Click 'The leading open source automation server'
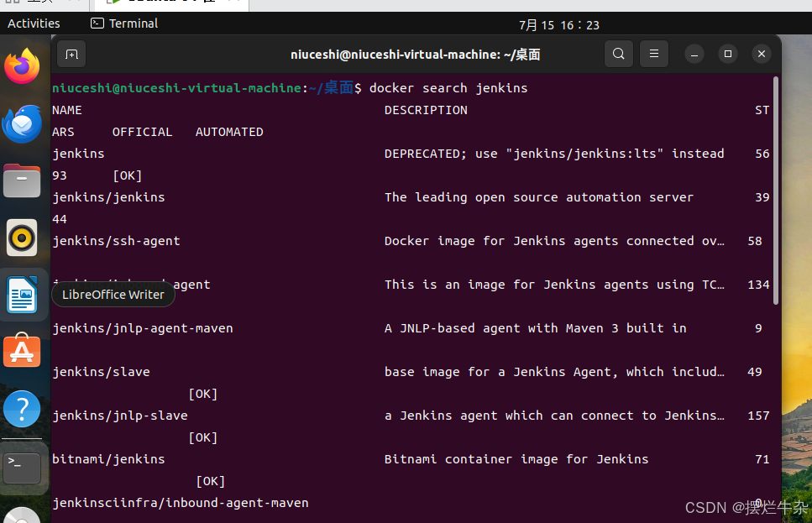 click(538, 197)
